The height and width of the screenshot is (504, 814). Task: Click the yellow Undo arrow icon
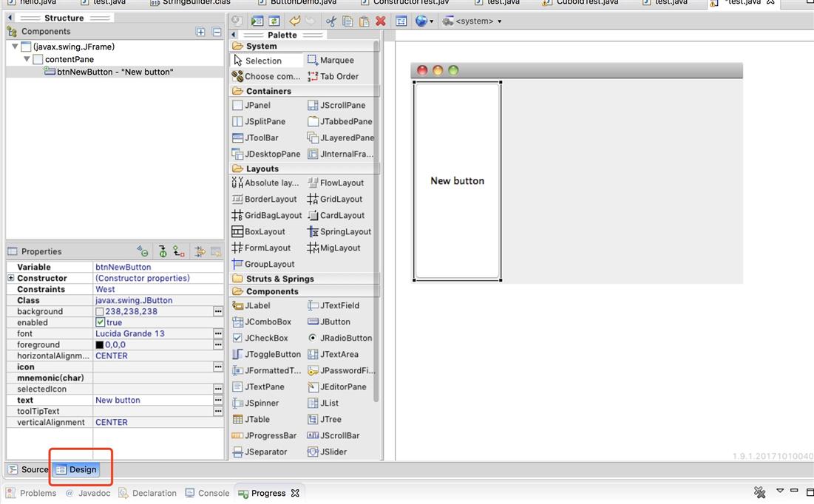click(x=294, y=21)
